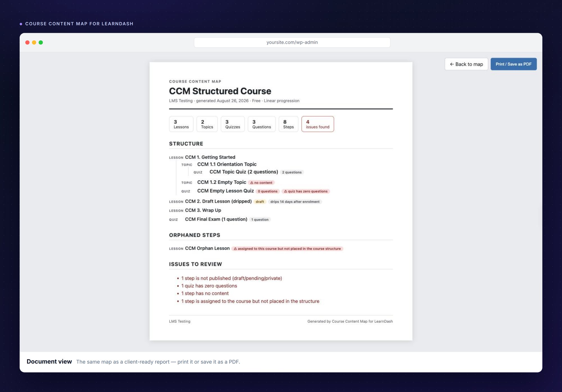Select lesson CCM 2. Draft Lesson (dripped)
The height and width of the screenshot is (392, 562).
tap(218, 201)
